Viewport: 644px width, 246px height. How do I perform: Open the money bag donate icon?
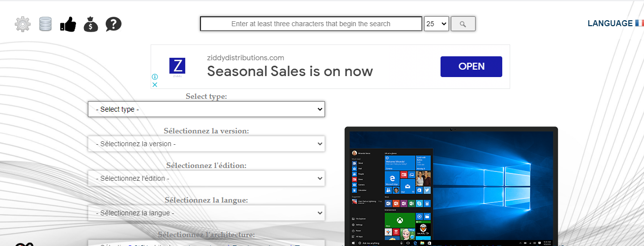(91, 24)
